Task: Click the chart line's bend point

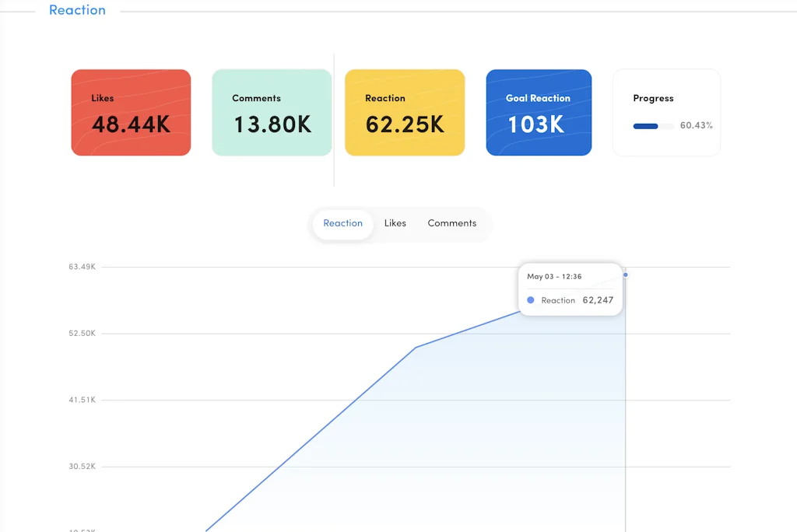Action: click(x=416, y=347)
